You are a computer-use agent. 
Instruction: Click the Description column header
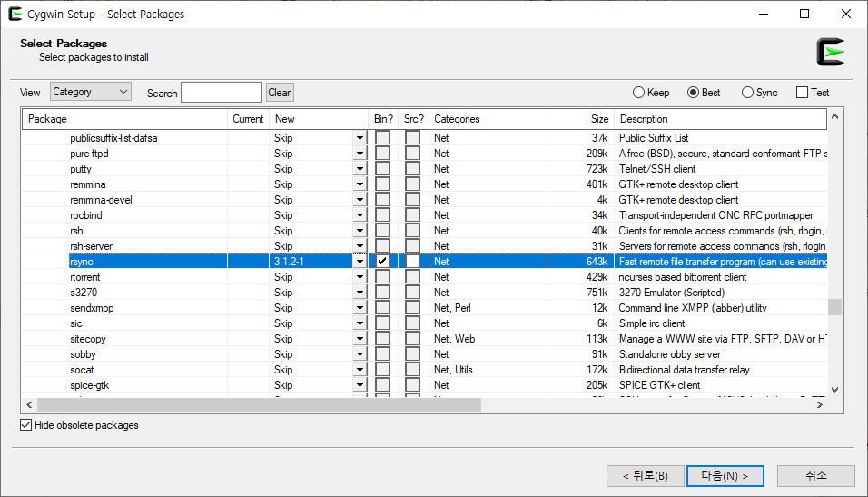point(720,119)
